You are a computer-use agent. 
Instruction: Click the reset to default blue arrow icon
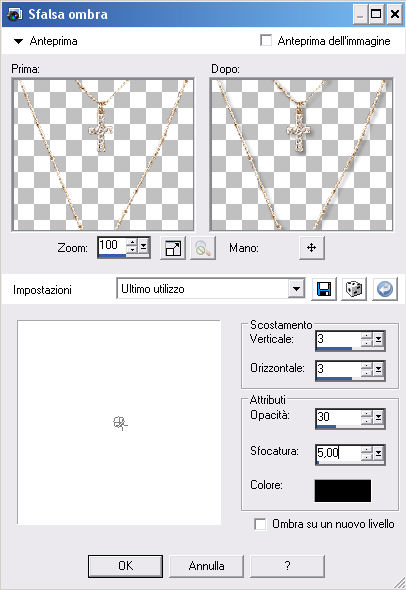pyautogui.click(x=385, y=289)
